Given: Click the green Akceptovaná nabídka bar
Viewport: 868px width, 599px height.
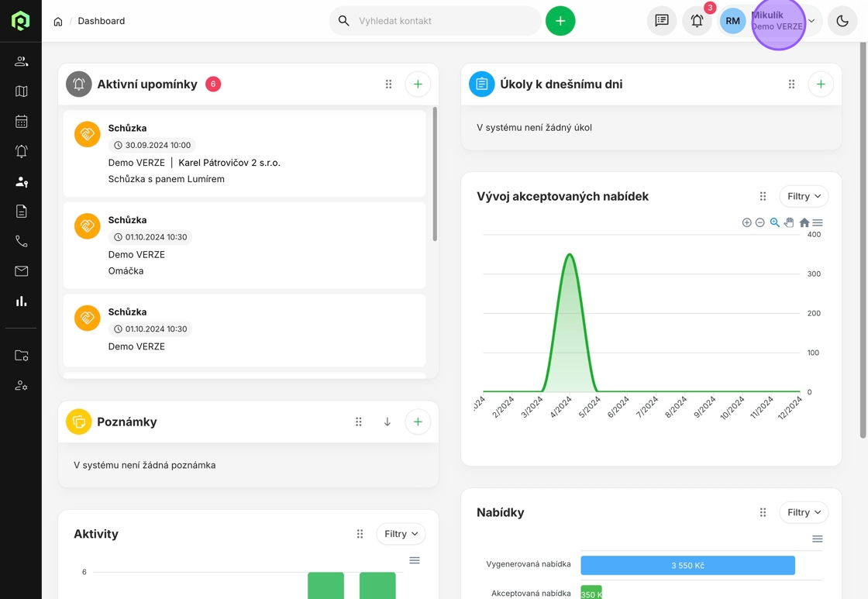Looking at the screenshot, I should coord(591,592).
